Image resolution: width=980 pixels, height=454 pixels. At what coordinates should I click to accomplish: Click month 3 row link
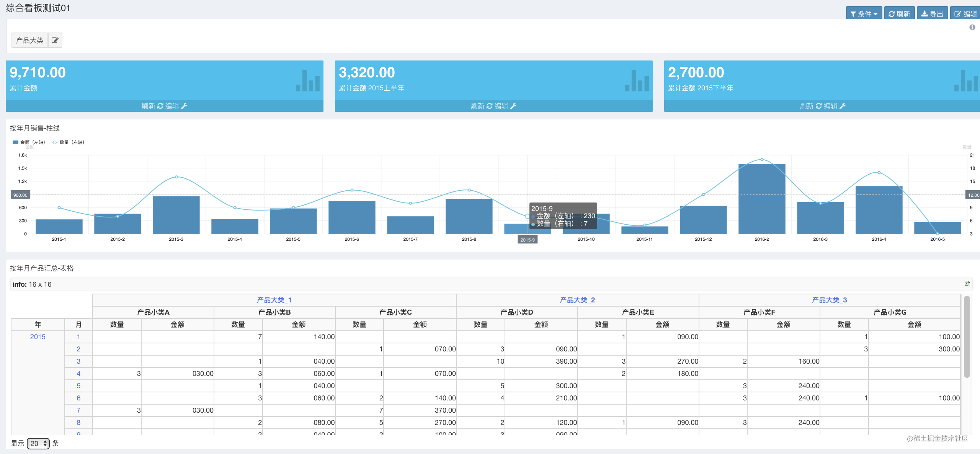[x=78, y=361]
